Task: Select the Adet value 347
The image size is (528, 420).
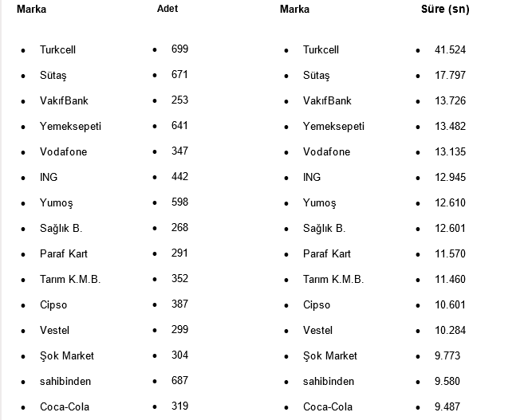Action: 179,151
